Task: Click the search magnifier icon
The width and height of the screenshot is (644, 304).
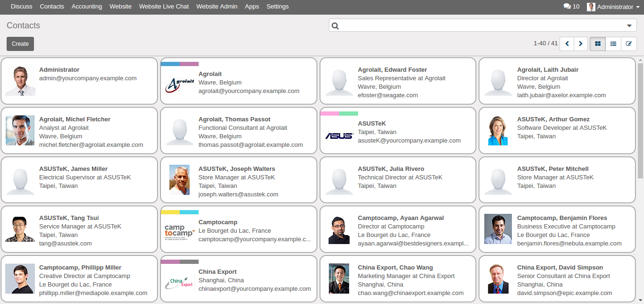Action: click(x=335, y=25)
